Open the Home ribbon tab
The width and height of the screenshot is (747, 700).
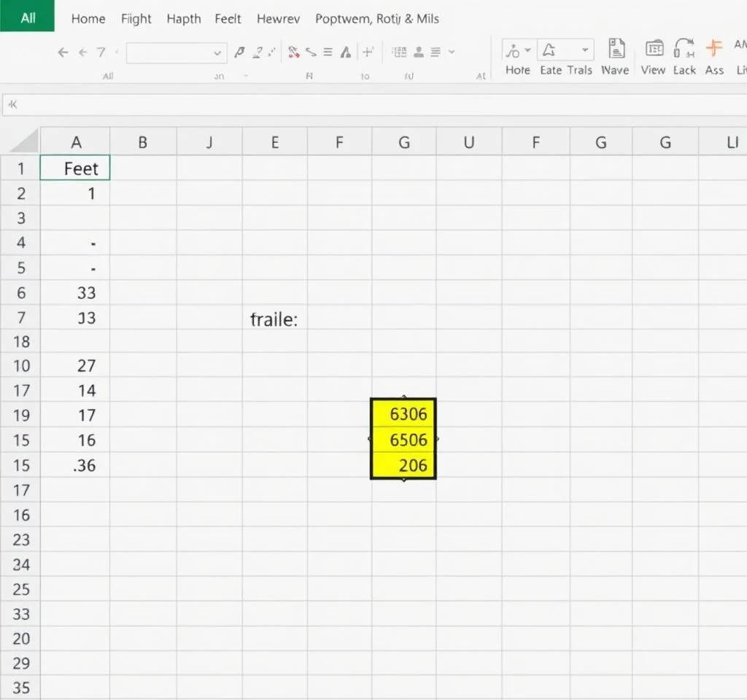pos(88,19)
